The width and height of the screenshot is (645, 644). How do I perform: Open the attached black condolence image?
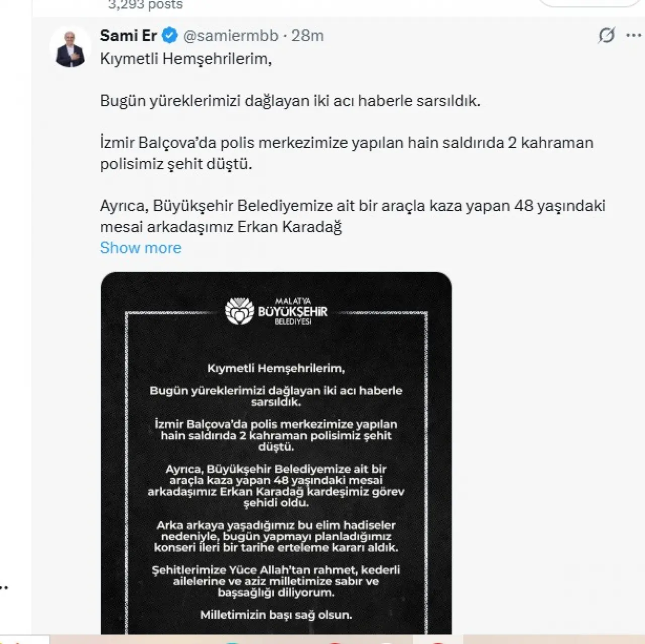click(x=276, y=453)
